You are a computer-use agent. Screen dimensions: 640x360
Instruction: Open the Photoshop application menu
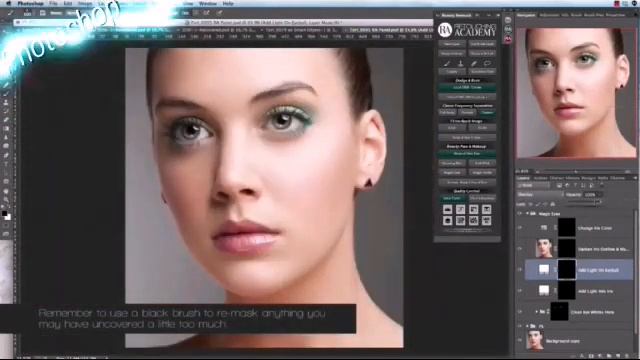click(31, 3)
